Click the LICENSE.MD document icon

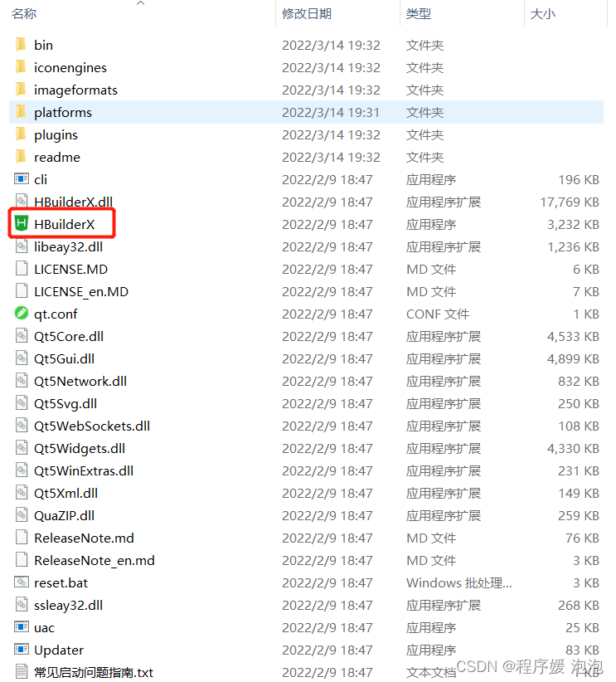tap(22, 268)
